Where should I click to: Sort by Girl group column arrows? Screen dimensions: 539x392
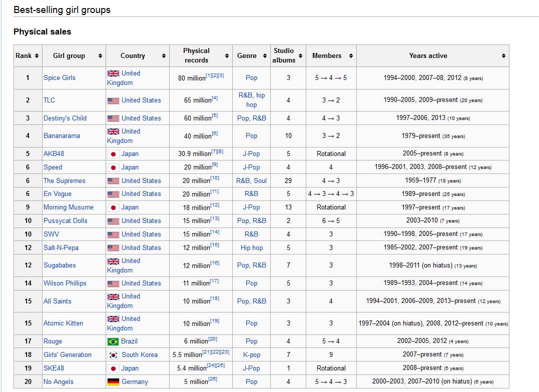[100, 55]
